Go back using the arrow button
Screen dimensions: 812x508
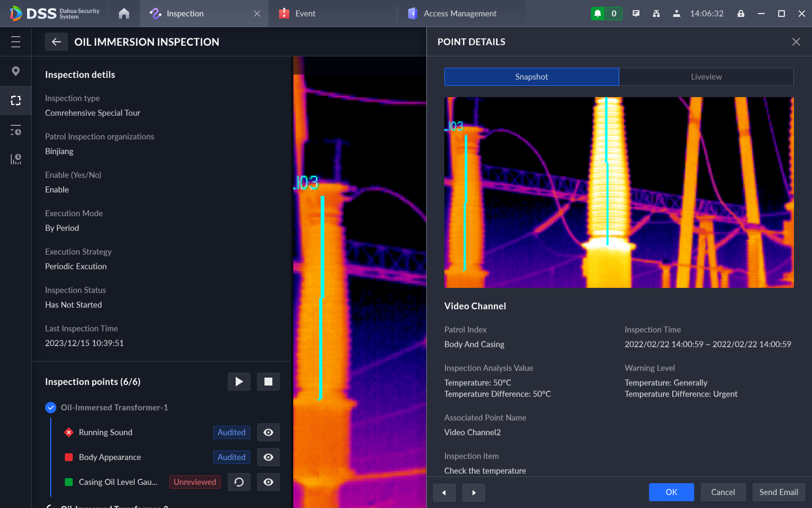pos(56,42)
